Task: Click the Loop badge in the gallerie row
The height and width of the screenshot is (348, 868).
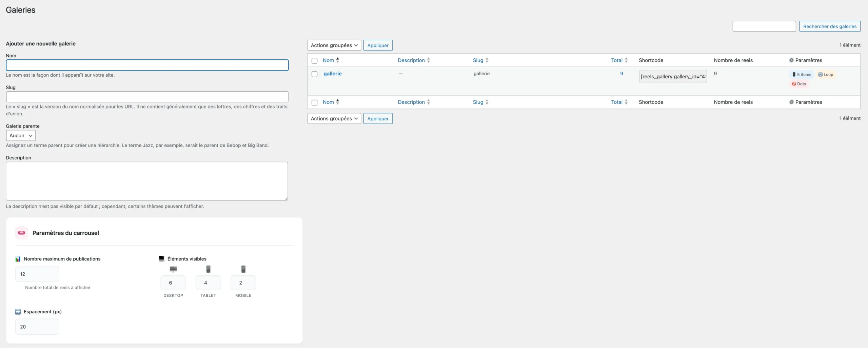Action: (826, 74)
